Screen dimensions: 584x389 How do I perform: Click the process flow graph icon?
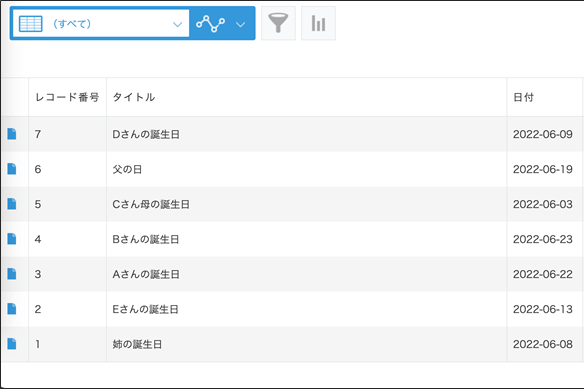pyautogui.click(x=210, y=23)
